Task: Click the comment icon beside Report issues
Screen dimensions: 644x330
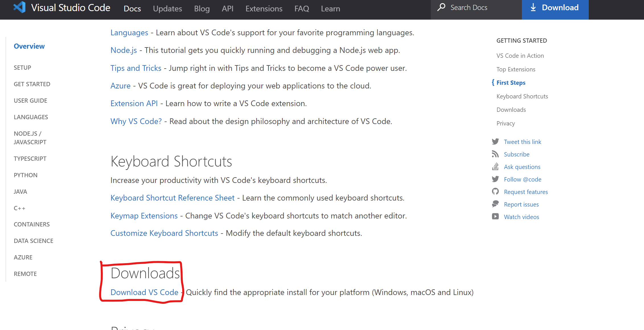Action: pos(495,204)
